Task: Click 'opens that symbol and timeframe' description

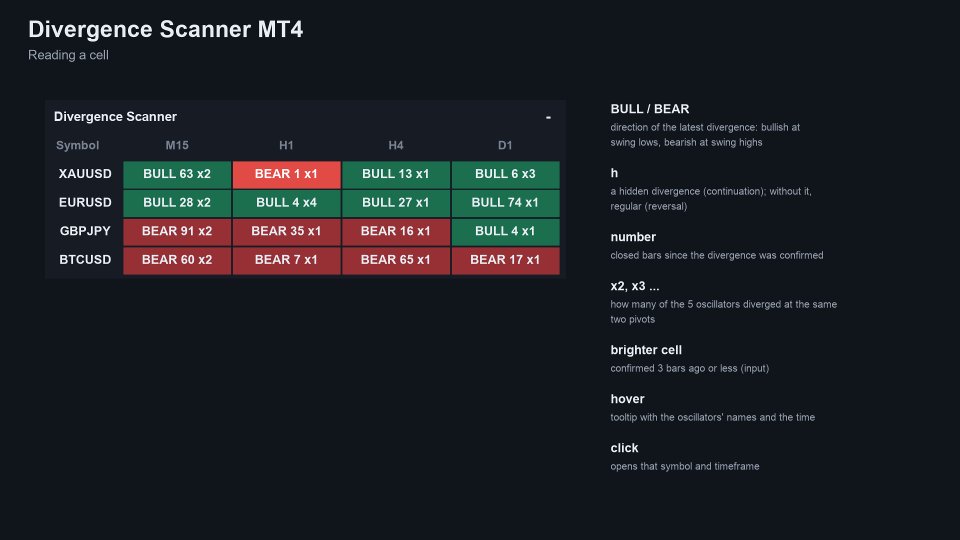Action: [x=685, y=467]
